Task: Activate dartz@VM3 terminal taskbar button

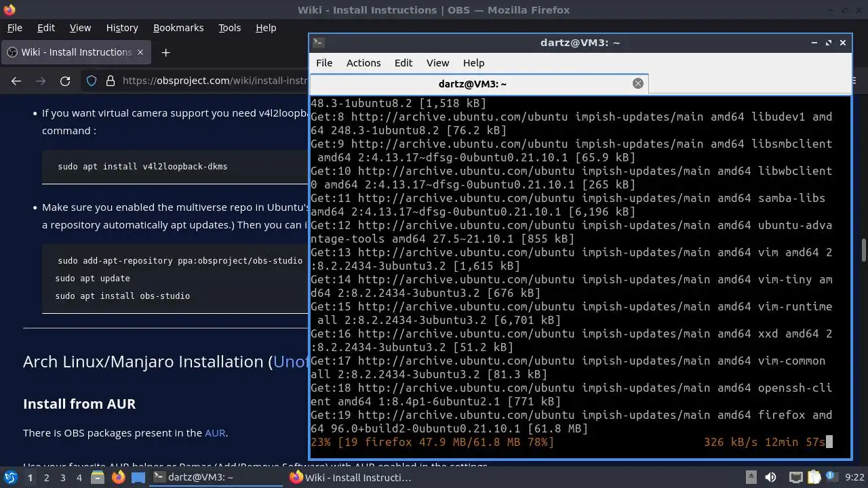Action: (216, 477)
